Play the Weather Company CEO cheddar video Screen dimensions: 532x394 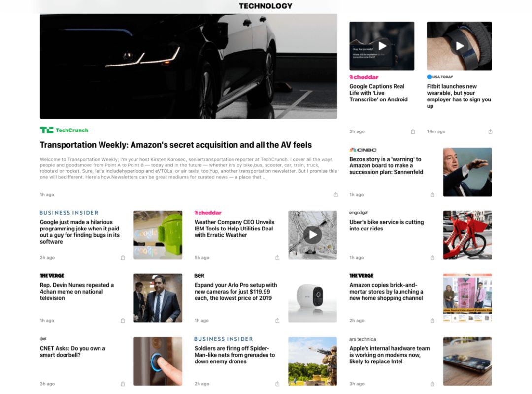312,235
